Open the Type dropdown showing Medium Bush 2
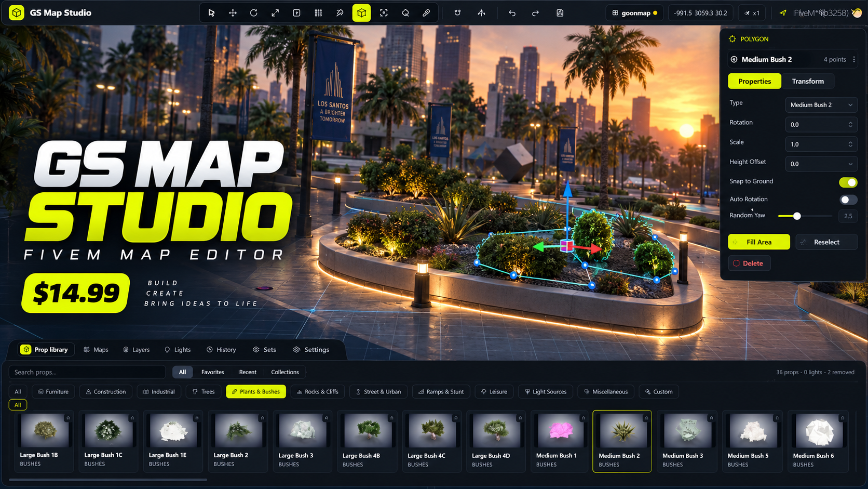Viewport: 868px width, 489px height. click(x=821, y=105)
